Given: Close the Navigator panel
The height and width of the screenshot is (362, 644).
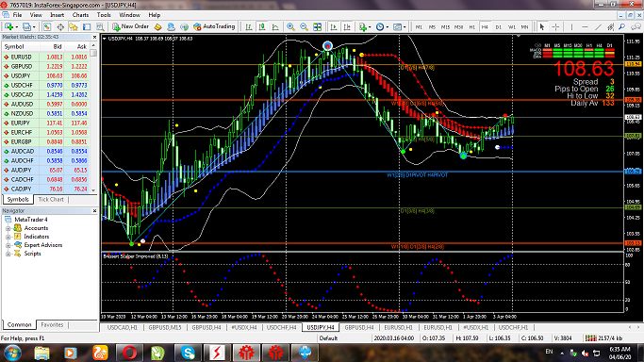Looking at the screenshot, I should [x=94, y=211].
